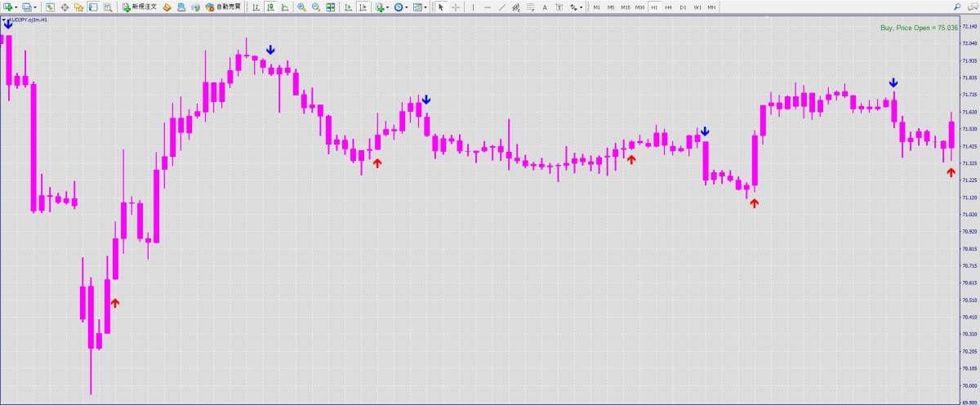Open the Periods clock icon
The image size is (980, 405).
(399, 7)
